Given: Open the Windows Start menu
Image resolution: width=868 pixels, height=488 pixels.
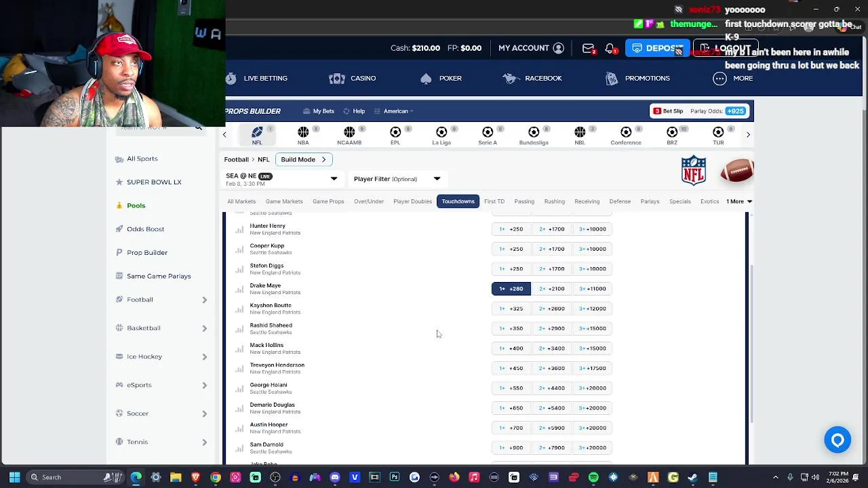Looking at the screenshot, I should coord(14,477).
